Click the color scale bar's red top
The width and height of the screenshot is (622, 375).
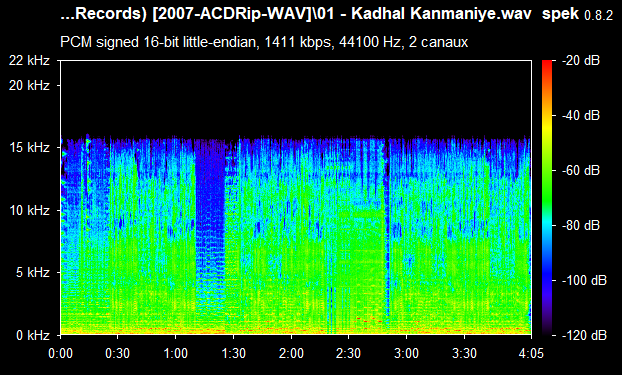point(547,63)
